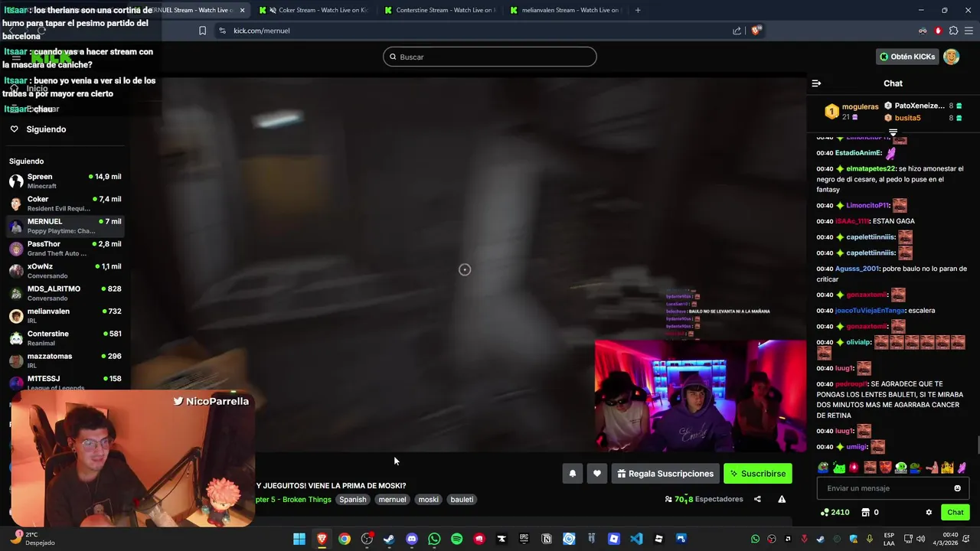Open MDS_ALRITMO's channel in the sidebar
Screen dimensions: 980x551
click(x=65, y=293)
